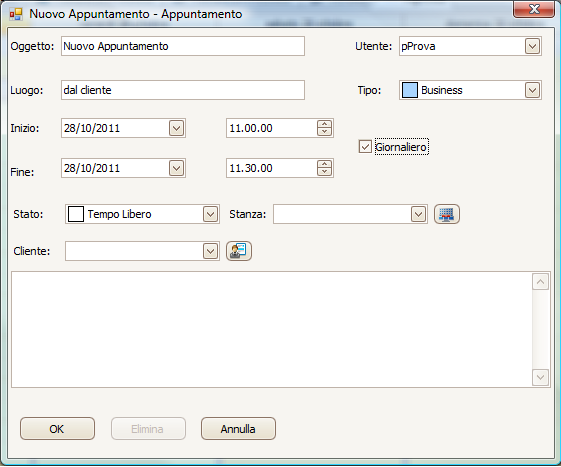Click the notes area scrollbar down arrow
This screenshot has height=467, width=561.
[x=540, y=377]
